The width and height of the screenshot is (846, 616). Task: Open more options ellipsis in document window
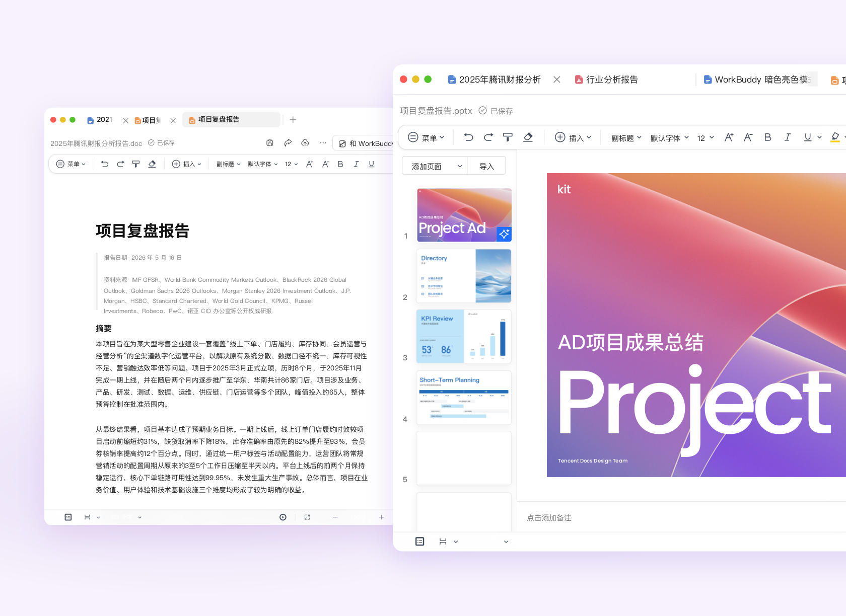pyautogui.click(x=323, y=143)
